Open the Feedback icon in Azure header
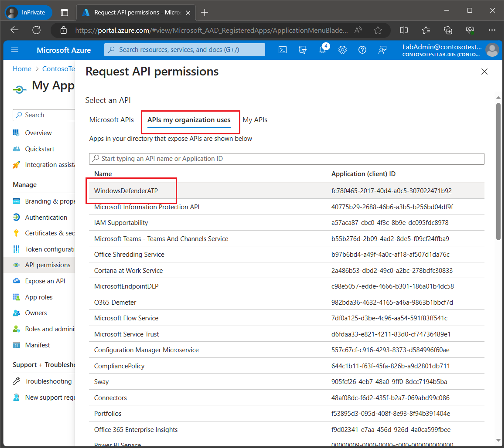 pos(382,50)
